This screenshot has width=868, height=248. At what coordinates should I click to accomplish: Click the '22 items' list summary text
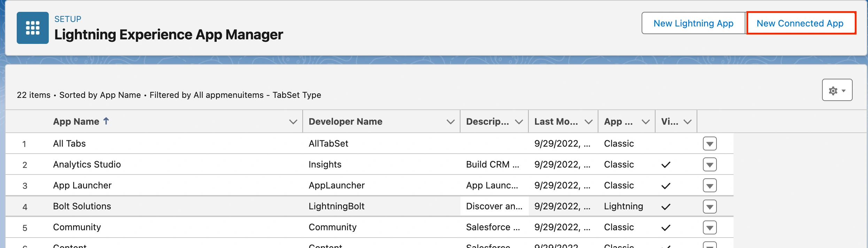(x=34, y=95)
